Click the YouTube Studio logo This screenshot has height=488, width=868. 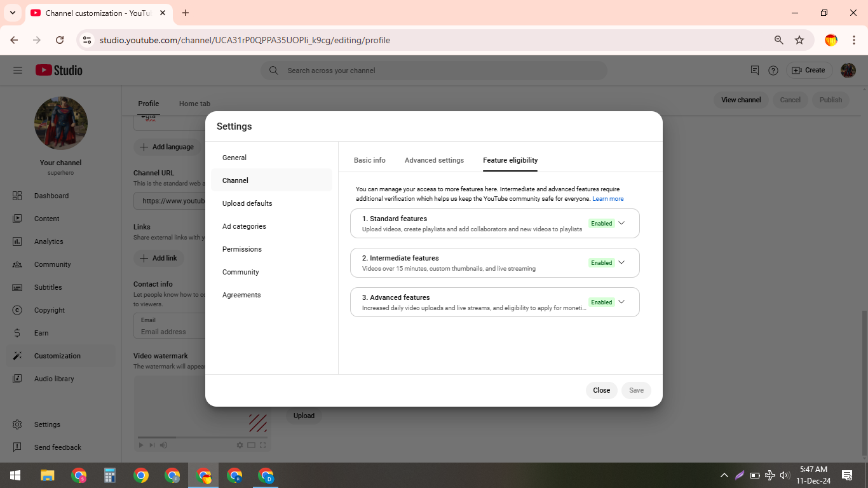point(59,71)
